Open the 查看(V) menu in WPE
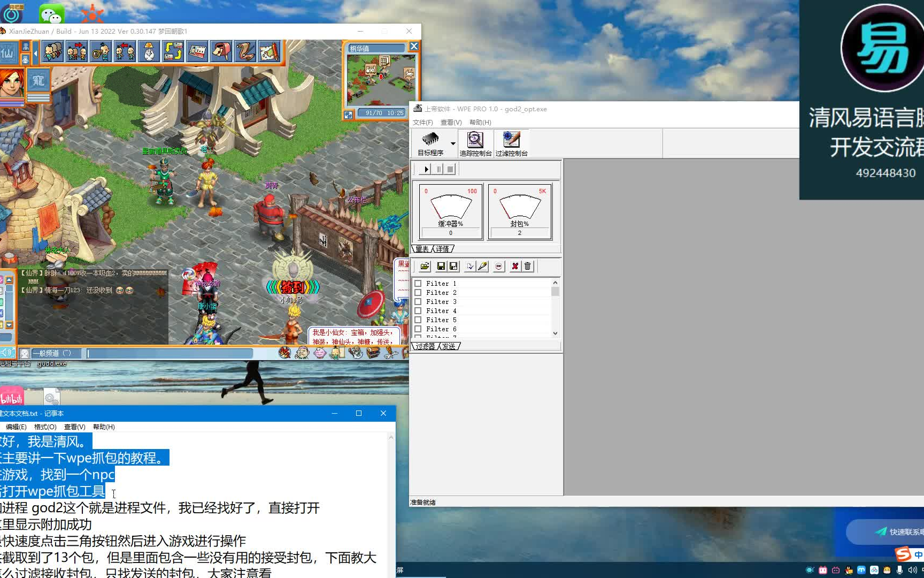 click(x=451, y=123)
